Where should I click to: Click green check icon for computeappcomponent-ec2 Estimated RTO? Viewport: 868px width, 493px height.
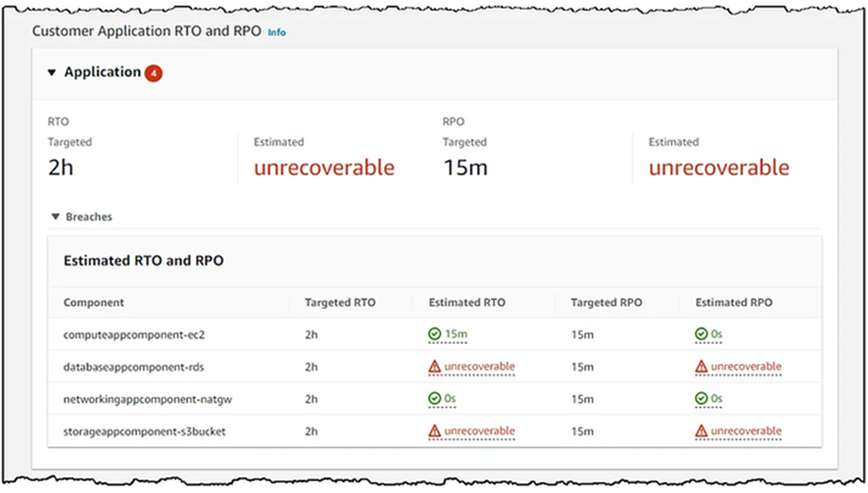(x=434, y=334)
